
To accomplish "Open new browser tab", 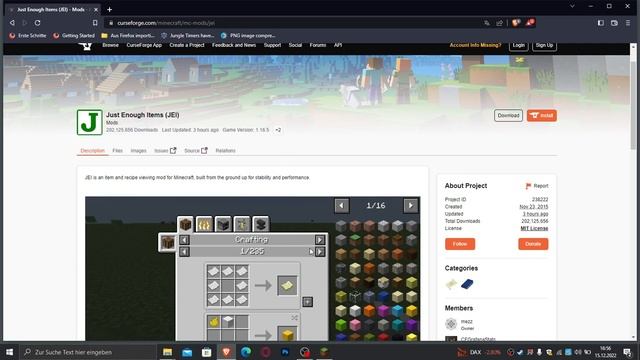I will 109,9.
